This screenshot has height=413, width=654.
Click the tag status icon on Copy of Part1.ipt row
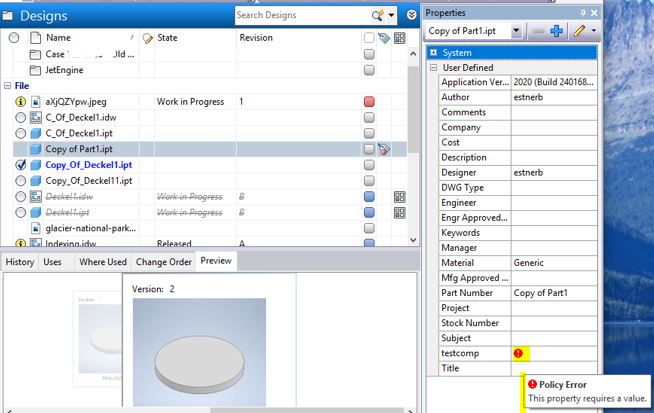pos(384,149)
